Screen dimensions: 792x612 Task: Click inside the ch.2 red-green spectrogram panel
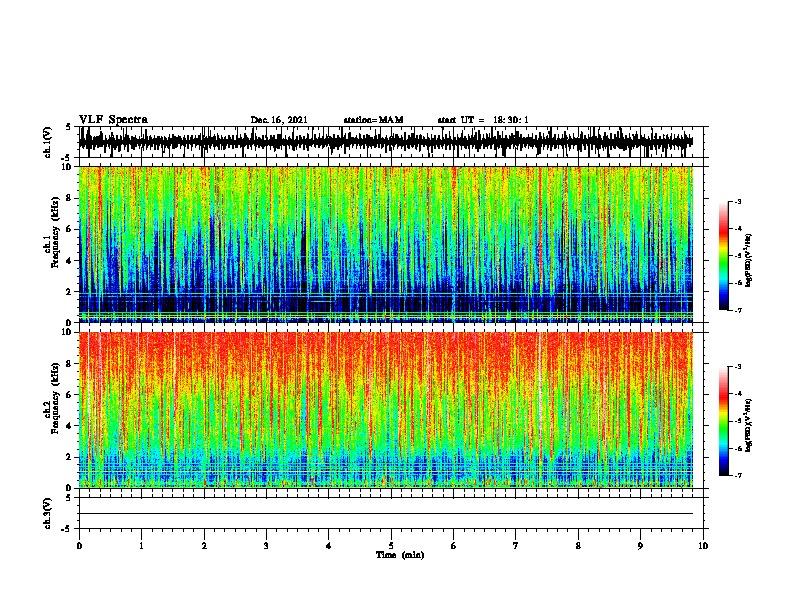point(386,410)
